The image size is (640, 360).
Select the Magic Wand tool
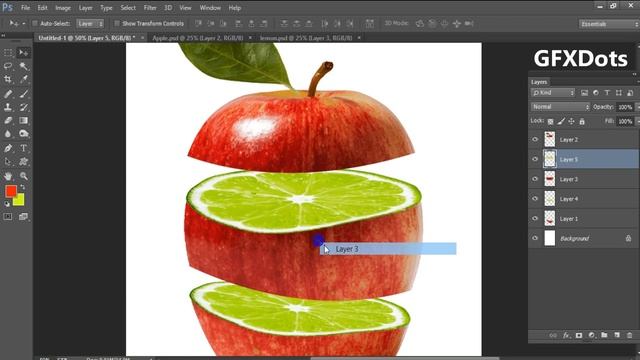coord(24,66)
